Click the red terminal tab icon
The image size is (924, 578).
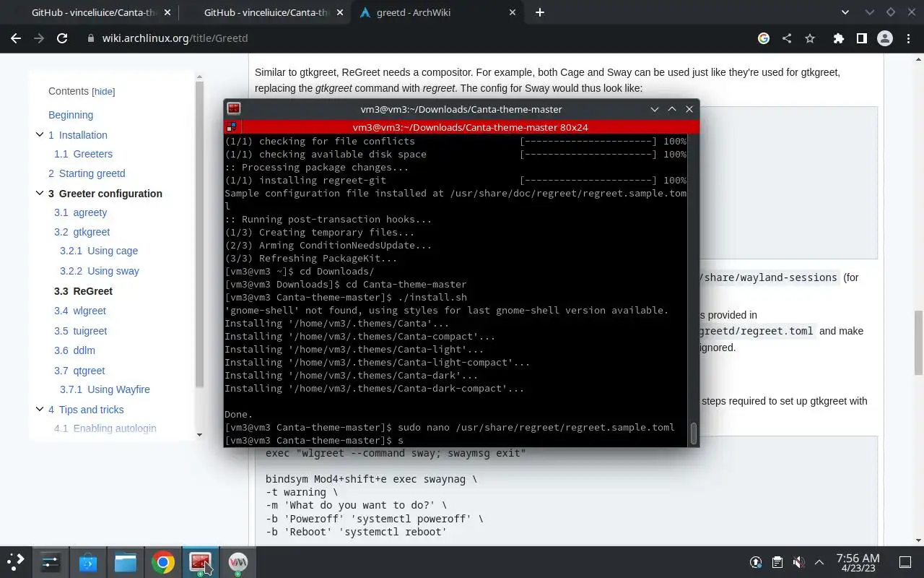pos(231,126)
